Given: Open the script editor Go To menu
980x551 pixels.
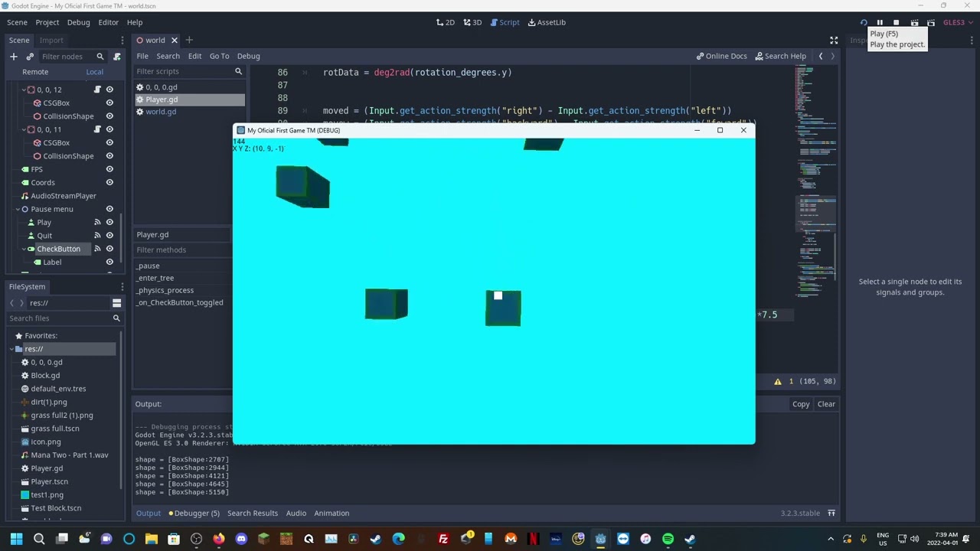Looking at the screenshot, I should (219, 56).
